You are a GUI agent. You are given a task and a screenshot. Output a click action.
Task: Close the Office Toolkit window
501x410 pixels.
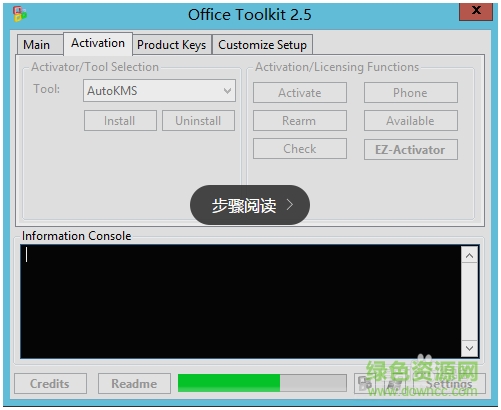click(476, 11)
